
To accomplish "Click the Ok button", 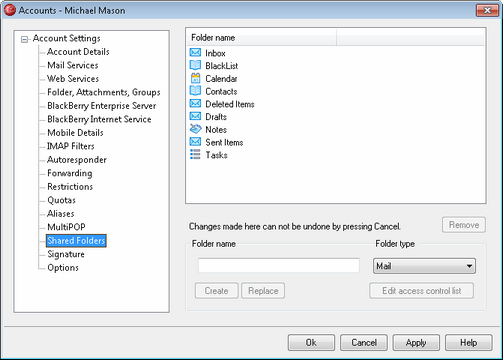I will pos(311,343).
